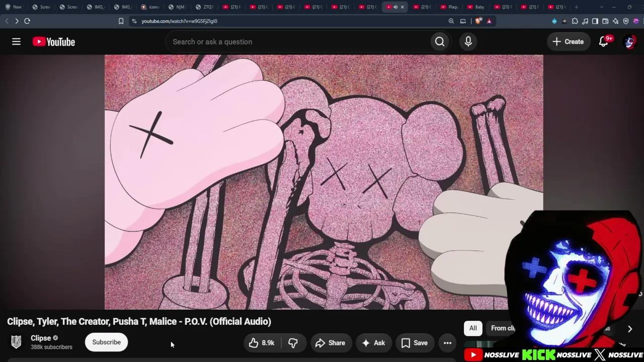Dislike this video
Screen dimensions: 644x362
tap(293, 343)
